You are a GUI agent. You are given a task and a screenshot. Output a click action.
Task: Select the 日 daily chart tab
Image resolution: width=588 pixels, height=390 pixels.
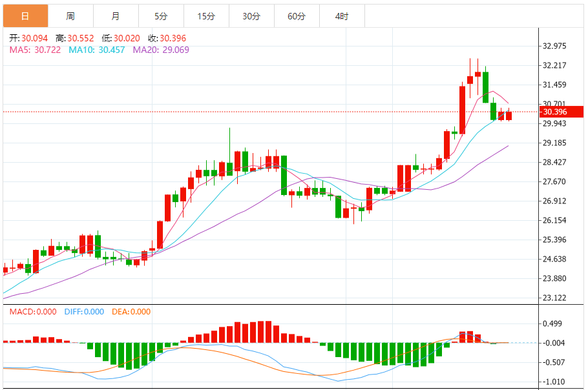tap(25, 16)
